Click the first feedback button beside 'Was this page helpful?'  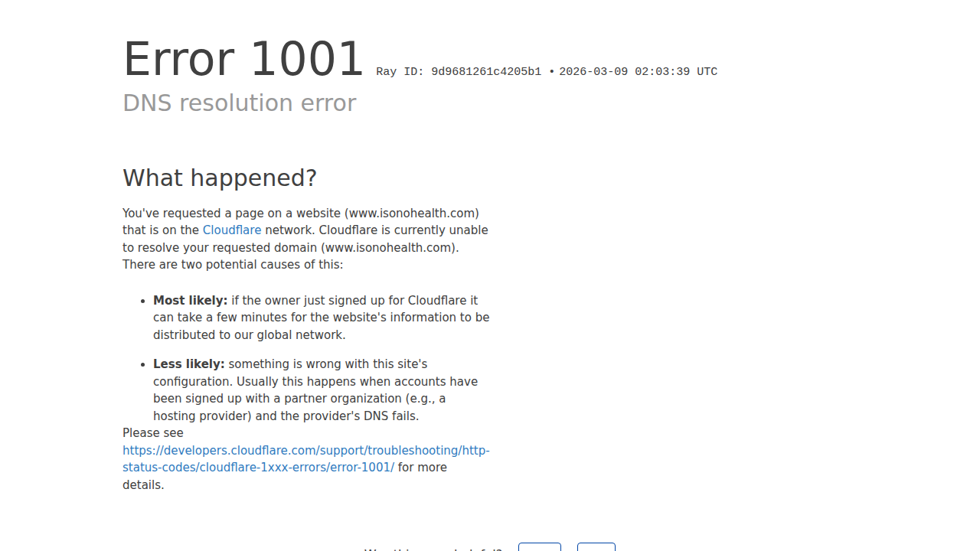[540, 547]
